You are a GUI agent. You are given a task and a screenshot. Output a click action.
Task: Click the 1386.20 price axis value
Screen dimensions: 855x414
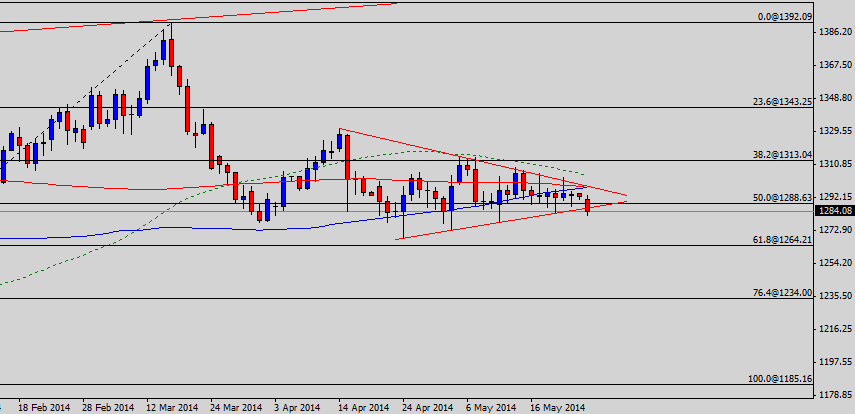point(833,32)
